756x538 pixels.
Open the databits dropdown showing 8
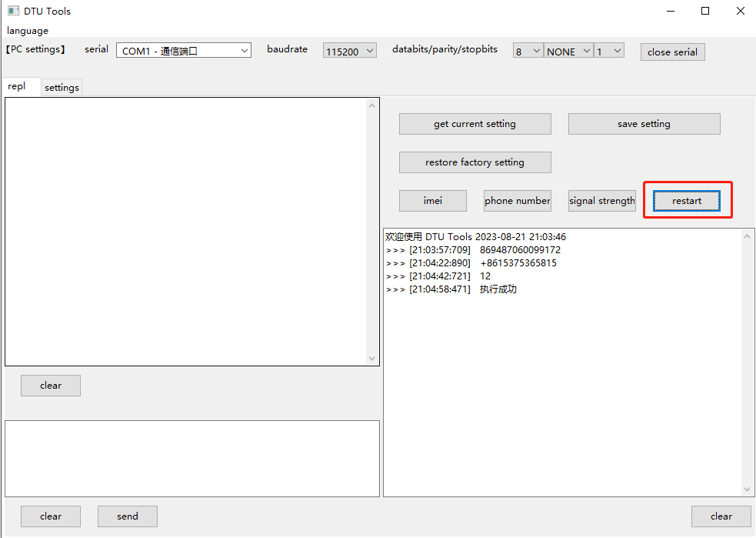(x=528, y=50)
